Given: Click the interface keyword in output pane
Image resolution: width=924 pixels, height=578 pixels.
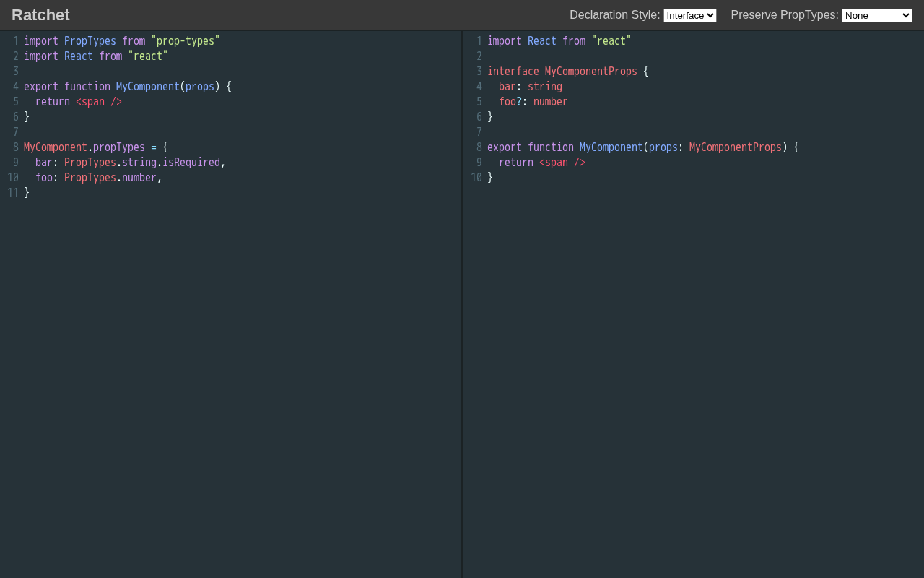Looking at the screenshot, I should tap(513, 72).
